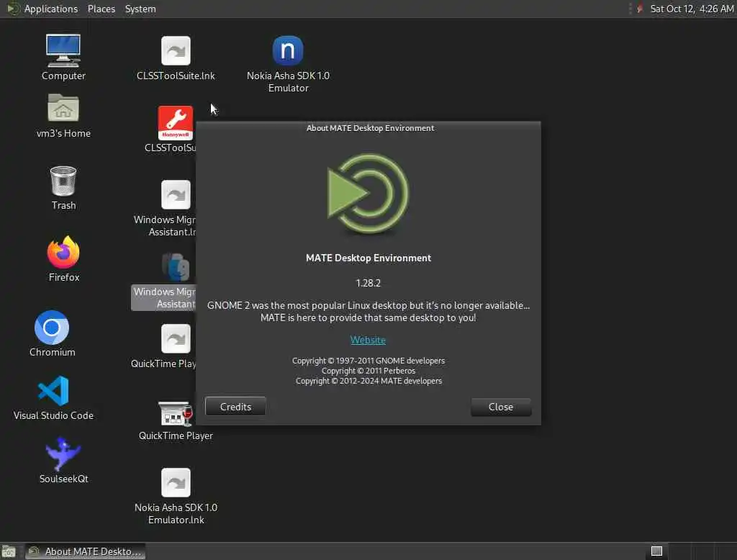Launch Firefox from the desktop

pos(63,252)
